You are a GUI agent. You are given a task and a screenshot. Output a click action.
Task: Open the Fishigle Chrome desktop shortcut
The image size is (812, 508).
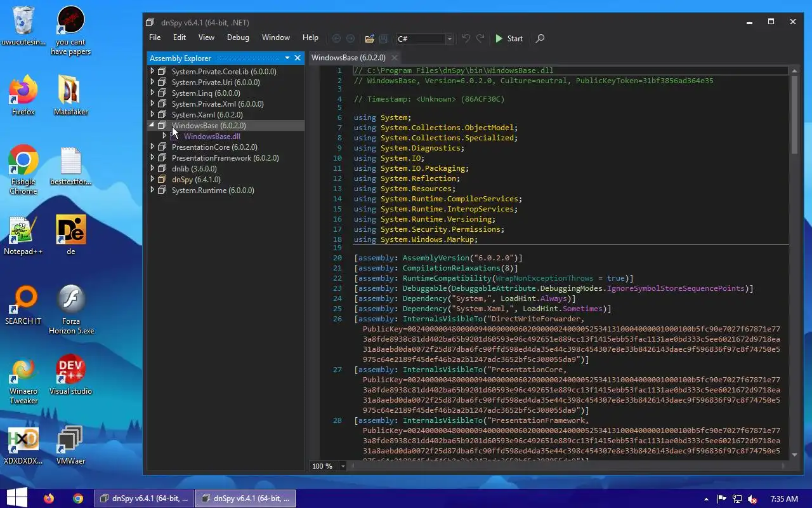(x=23, y=170)
